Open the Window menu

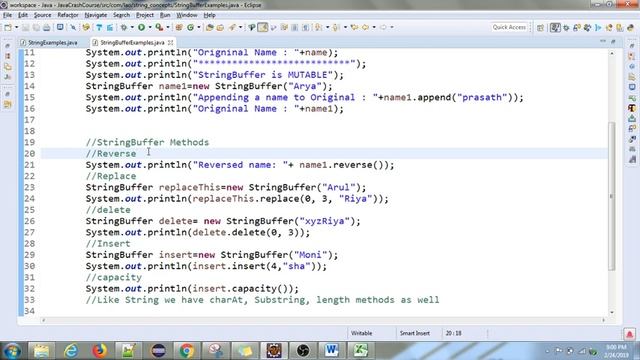point(187,15)
